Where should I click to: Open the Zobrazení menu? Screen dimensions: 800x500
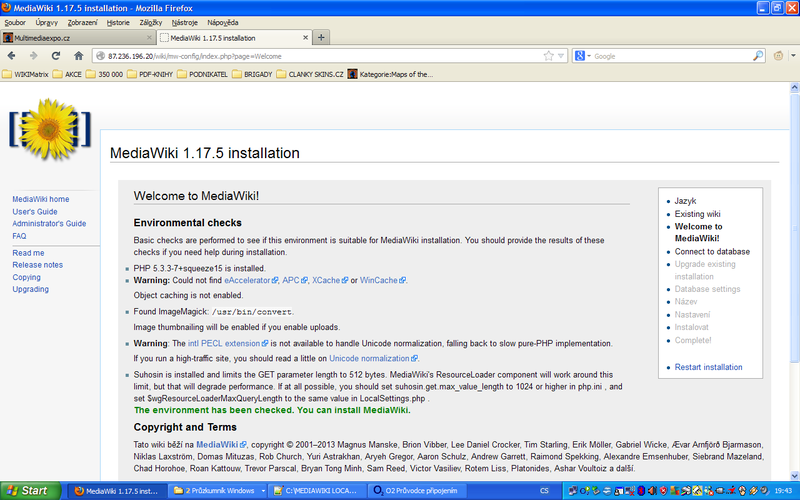coord(82,22)
